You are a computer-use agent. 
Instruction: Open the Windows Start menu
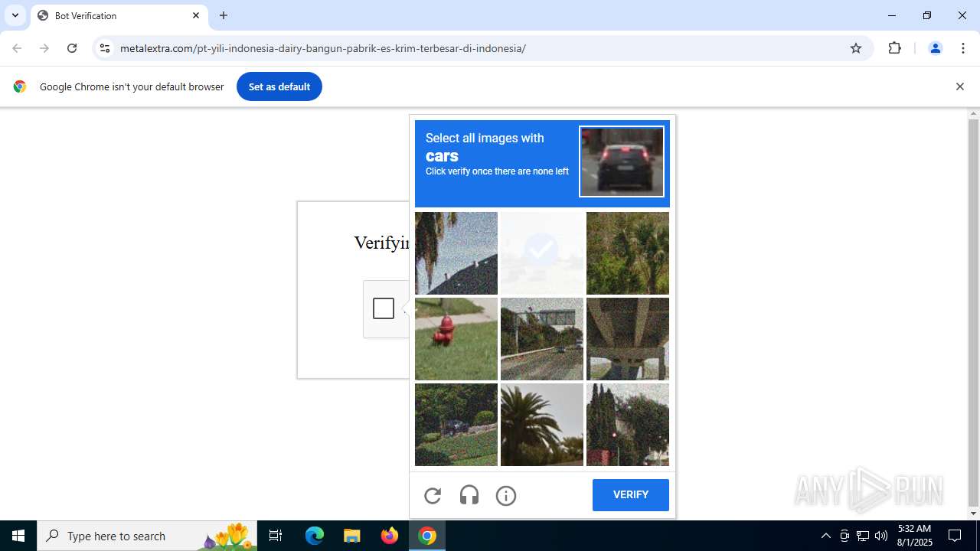point(18,536)
